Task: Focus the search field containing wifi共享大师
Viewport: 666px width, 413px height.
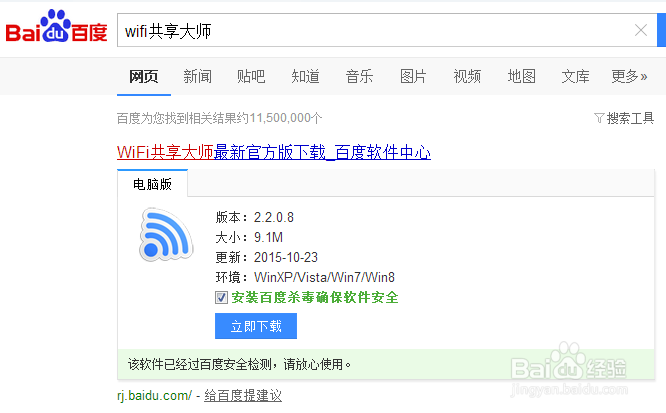Action: [x=387, y=30]
